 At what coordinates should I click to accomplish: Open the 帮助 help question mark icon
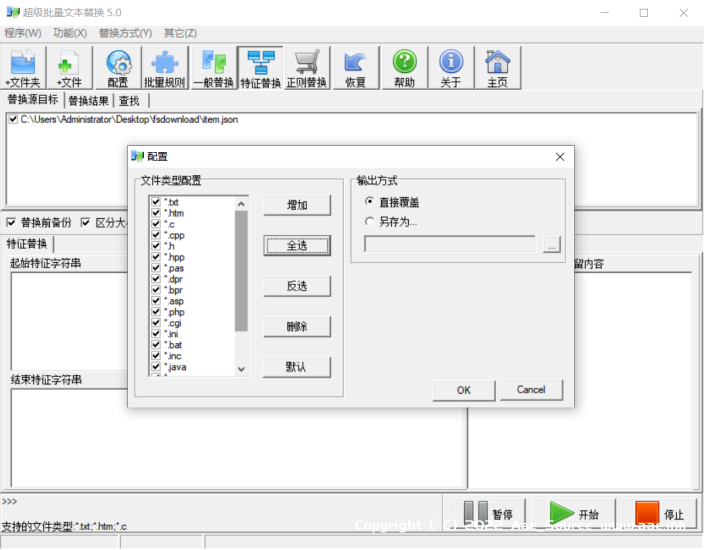click(405, 68)
